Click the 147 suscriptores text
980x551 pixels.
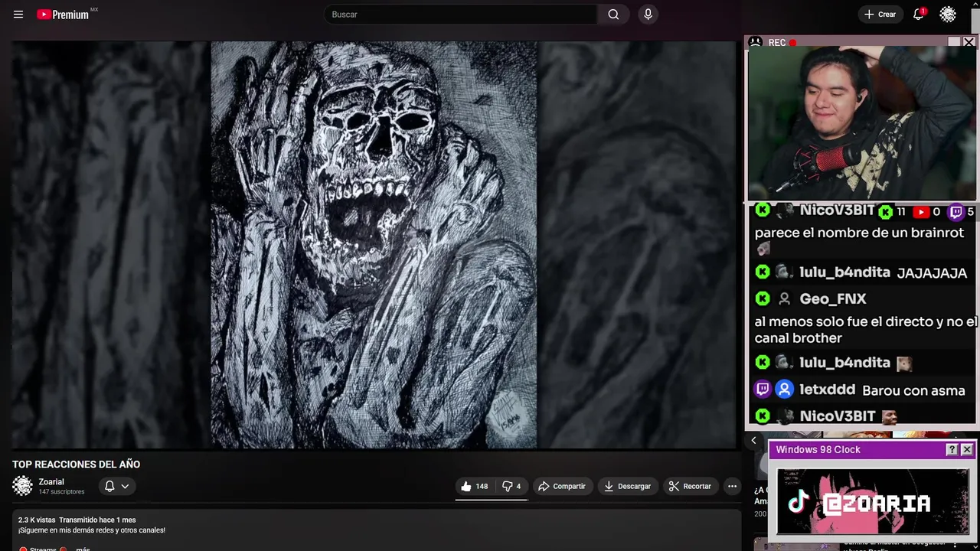61,492
